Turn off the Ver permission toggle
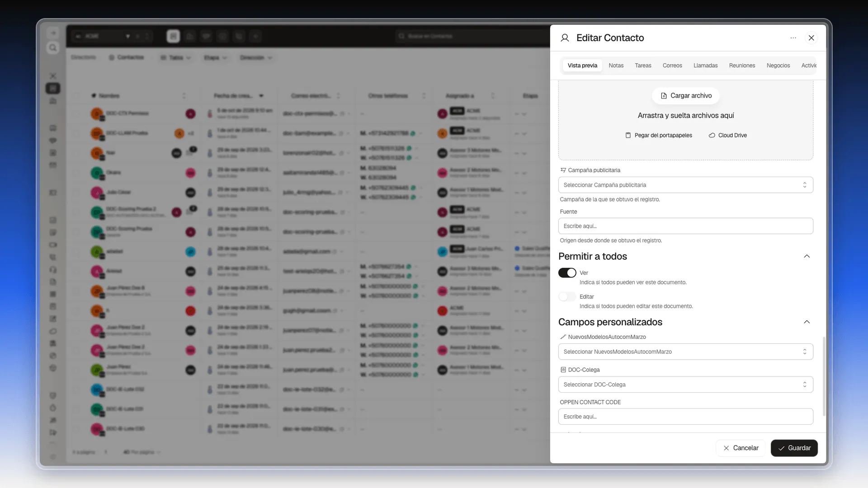 point(567,273)
